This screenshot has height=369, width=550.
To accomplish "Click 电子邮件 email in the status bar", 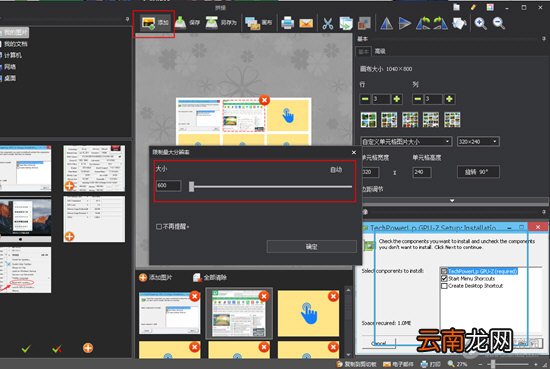I will point(398,364).
